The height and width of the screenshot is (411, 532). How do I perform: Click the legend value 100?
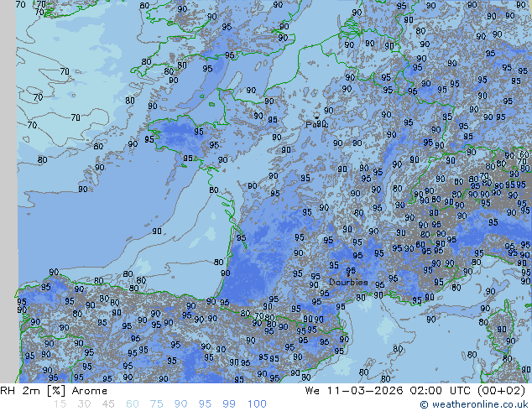point(257,404)
